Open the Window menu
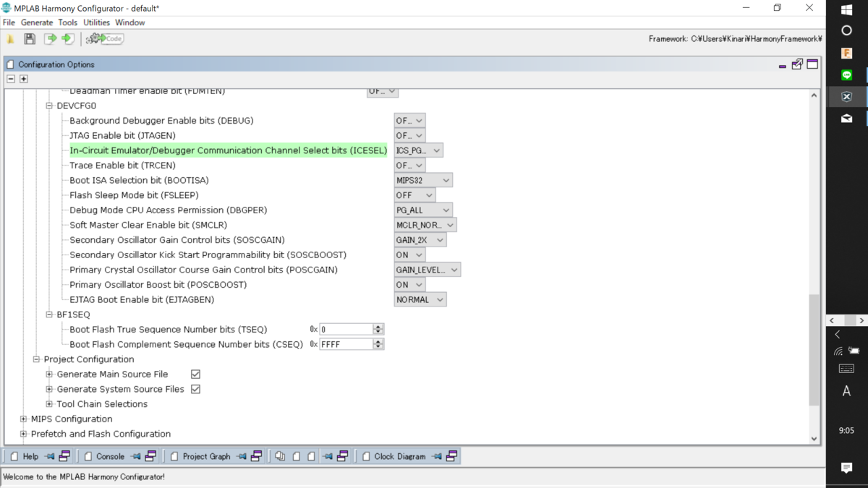Viewport: 868px width, 488px height. (x=130, y=22)
